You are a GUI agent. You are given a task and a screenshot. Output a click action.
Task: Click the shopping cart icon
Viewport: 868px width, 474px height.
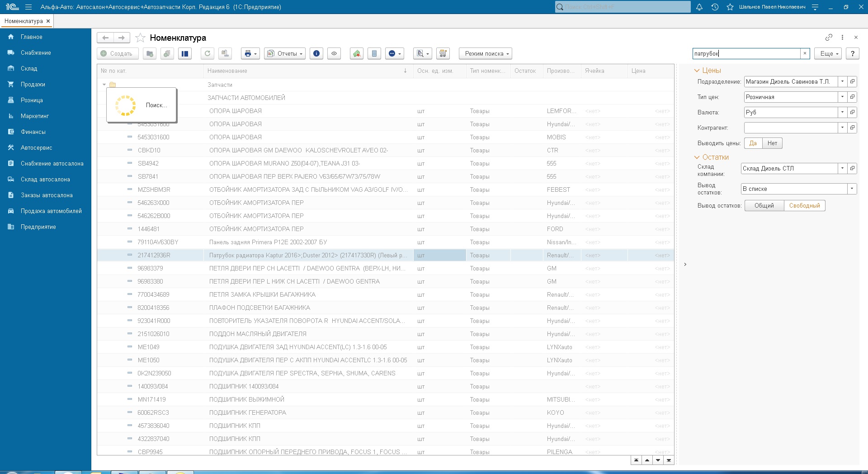coord(443,53)
